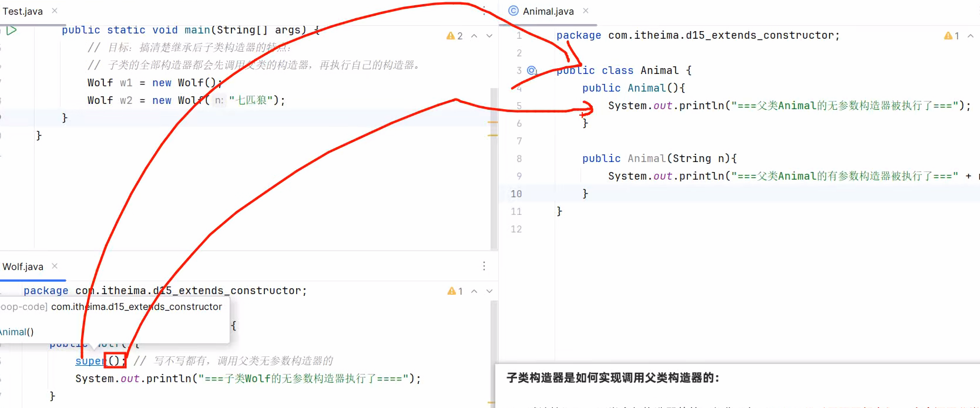This screenshot has width=980, height=408.
Task: Go to previous problem in Animal.java
Action: [x=971, y=36]
